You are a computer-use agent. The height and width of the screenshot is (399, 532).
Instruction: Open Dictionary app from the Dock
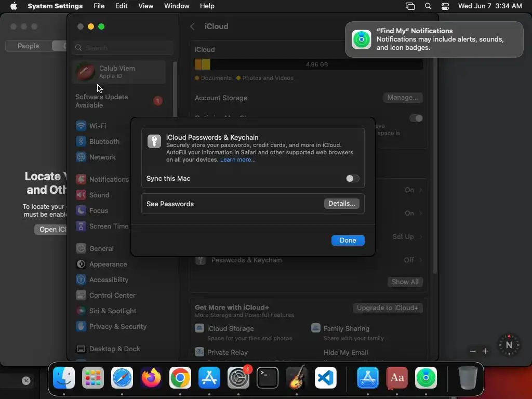pos(397,378)
